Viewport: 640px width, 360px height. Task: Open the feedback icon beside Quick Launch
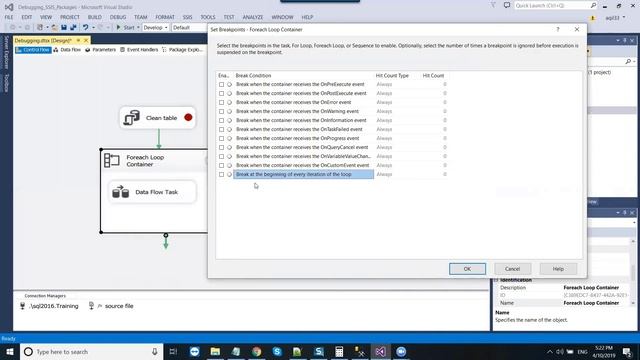coord(507,5)
